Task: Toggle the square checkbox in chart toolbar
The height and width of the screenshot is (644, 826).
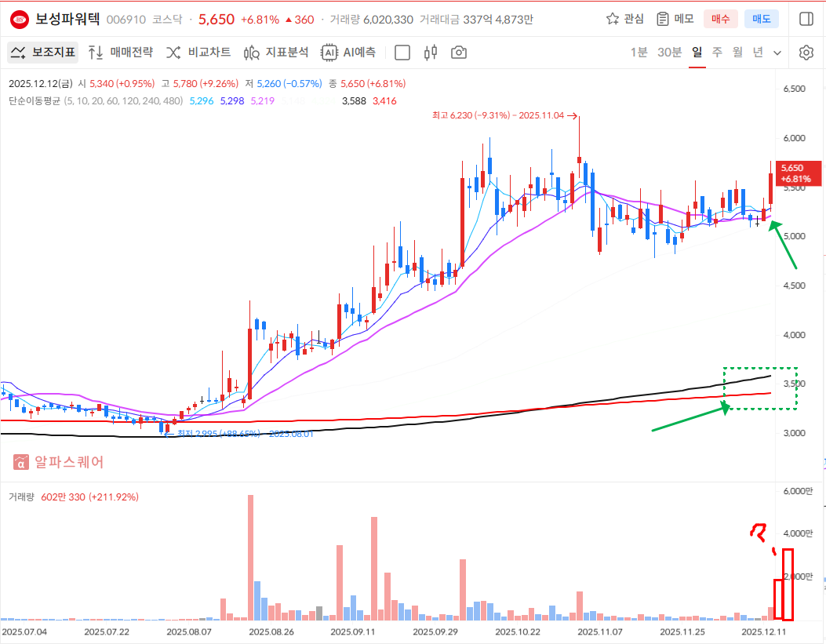Action: [x=402, y=53]
